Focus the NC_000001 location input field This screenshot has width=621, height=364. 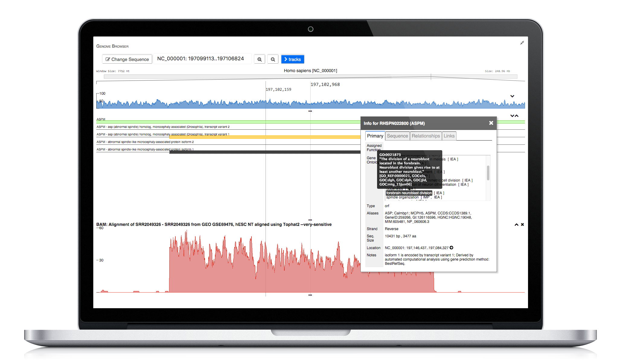click(x=203, y=59)
